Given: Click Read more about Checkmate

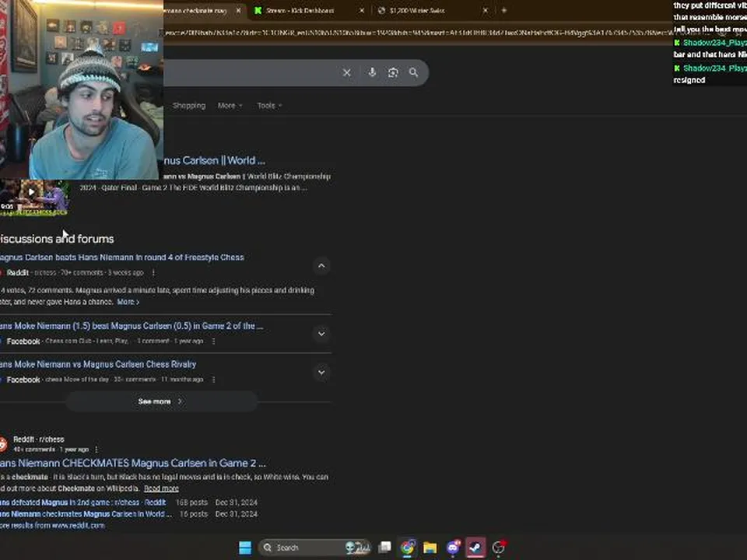Looking at the screenshot, I should tap(162, 488).
